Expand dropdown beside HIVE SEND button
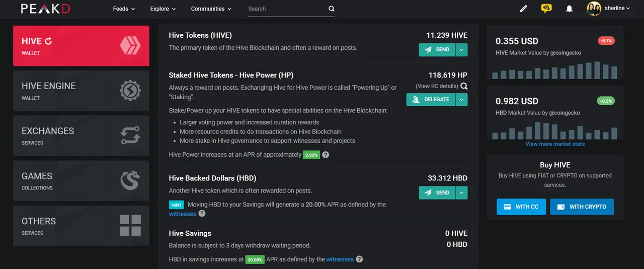 tap(462, 50)
